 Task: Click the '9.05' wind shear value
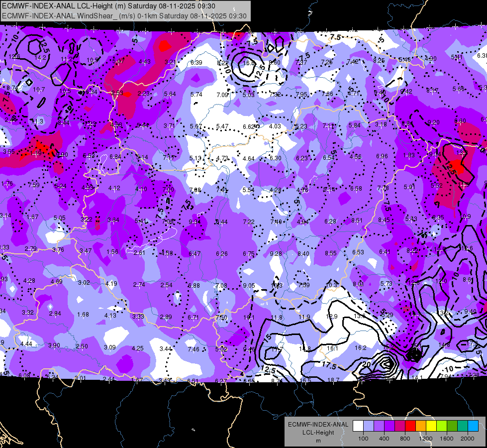pos(249,285)
